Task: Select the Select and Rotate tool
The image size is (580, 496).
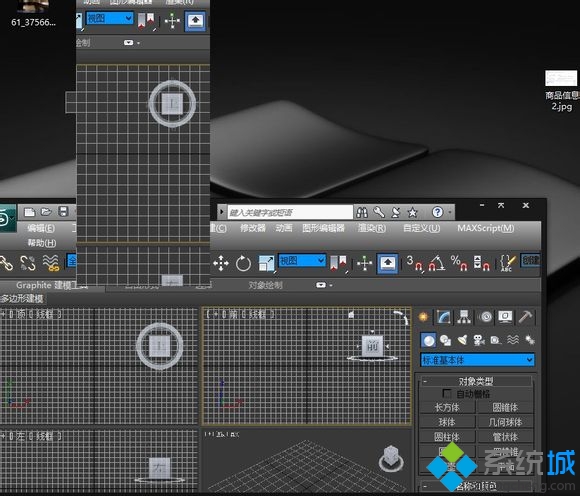Action: [243, 263]
